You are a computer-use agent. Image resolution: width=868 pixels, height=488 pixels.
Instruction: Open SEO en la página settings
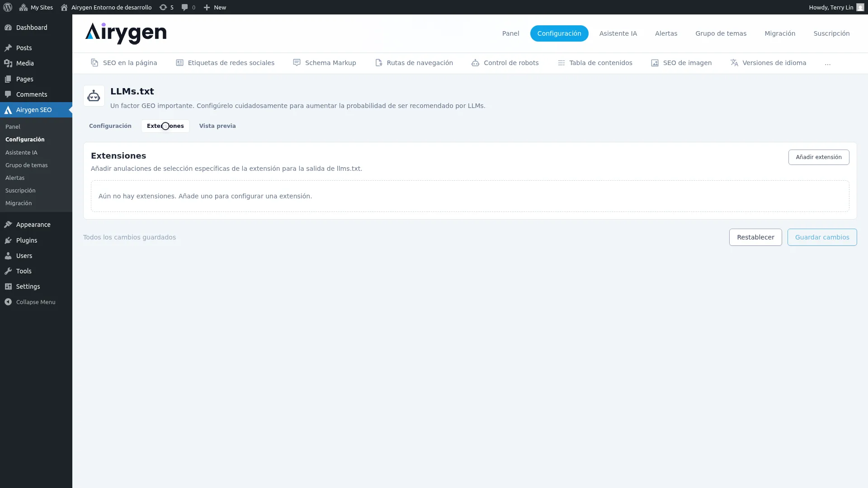[124, 63]
